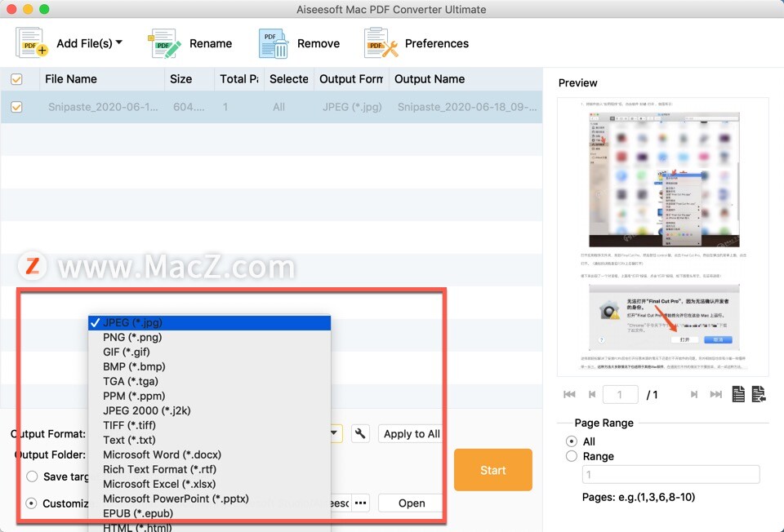Click the Remove PDF trash icon

(x=273, y=43)
